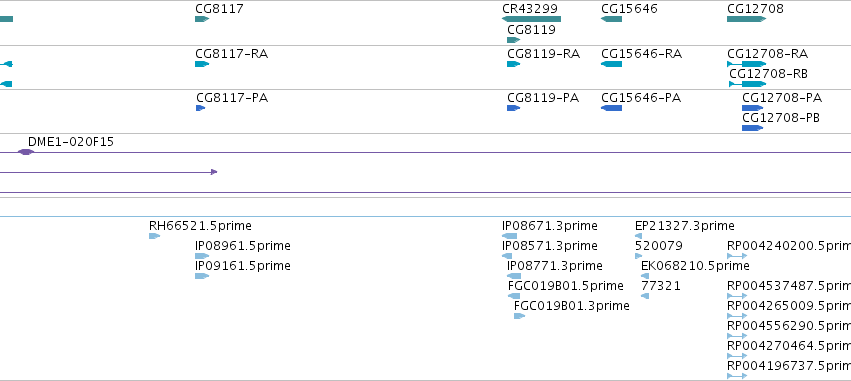851x381 pixels.
Task: Select the IP09161.5prime EST glyph
Action: [202, 276]
